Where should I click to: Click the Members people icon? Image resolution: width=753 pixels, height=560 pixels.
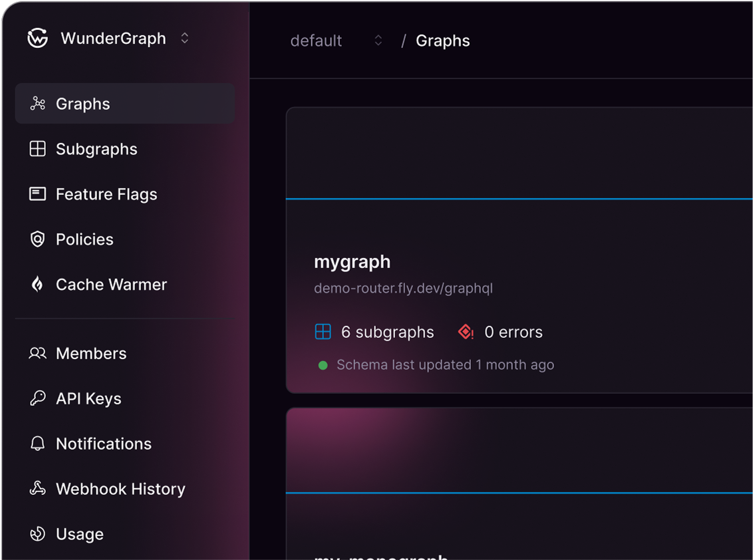[x=37, y=353]
